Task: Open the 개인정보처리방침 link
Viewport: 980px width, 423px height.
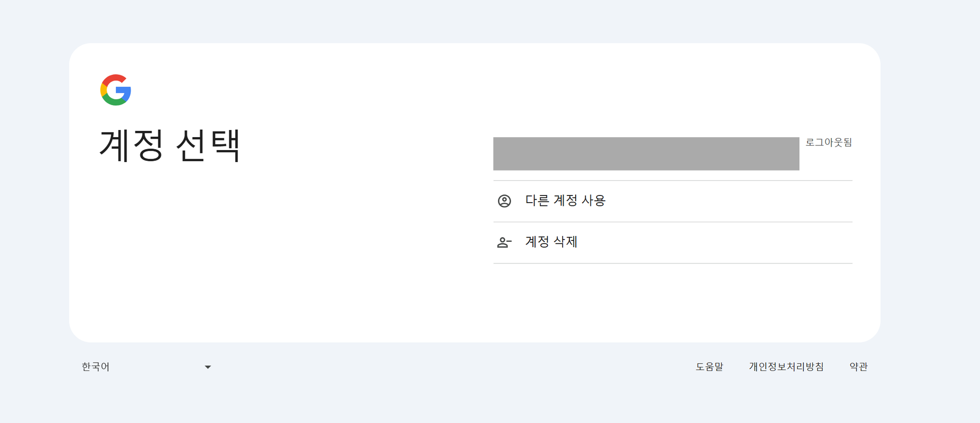Action: click(x=786, y=367)
